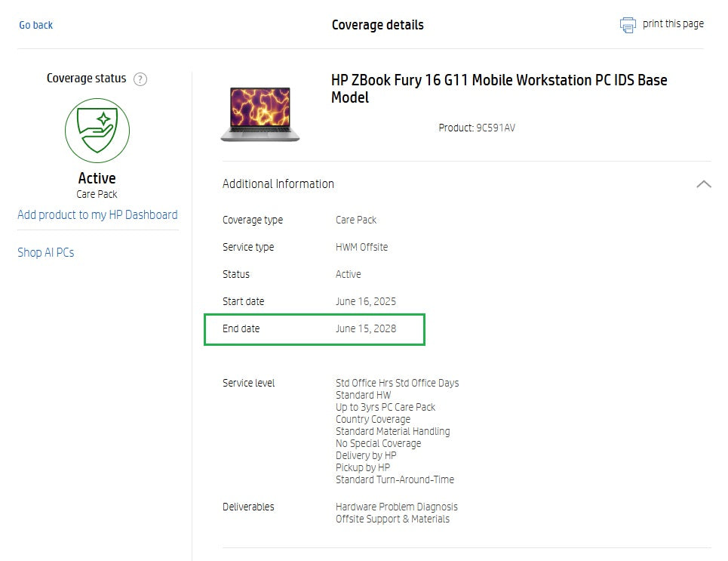The image size is (728, 561).
Task: Select the 'Standard HW' line
Action: (x=363, y=395)
